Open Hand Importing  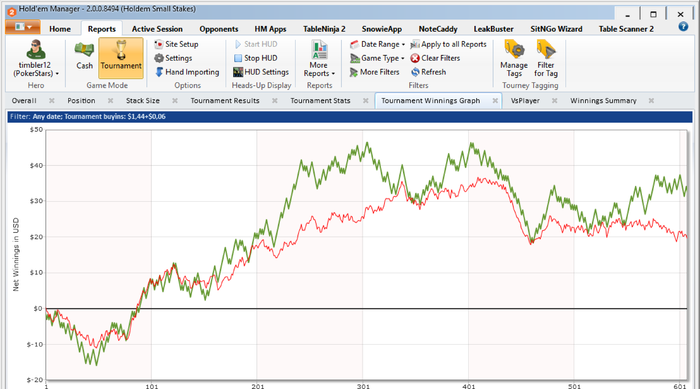[187, 72]
